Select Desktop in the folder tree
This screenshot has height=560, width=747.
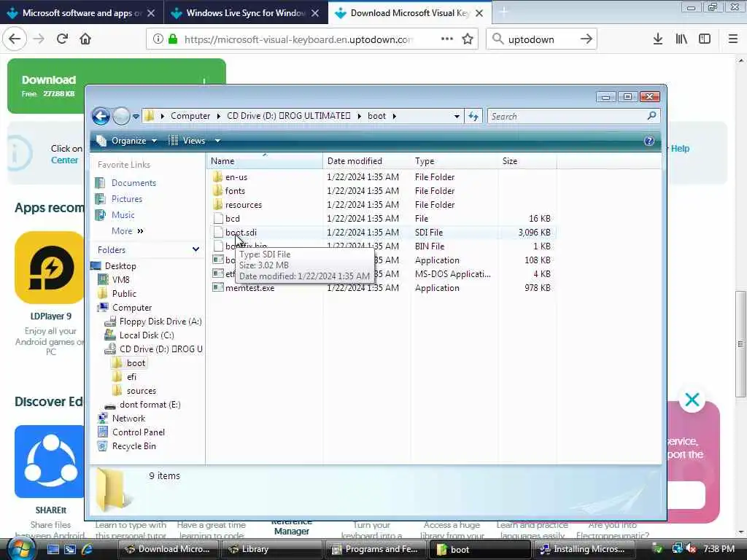point(120,265)
